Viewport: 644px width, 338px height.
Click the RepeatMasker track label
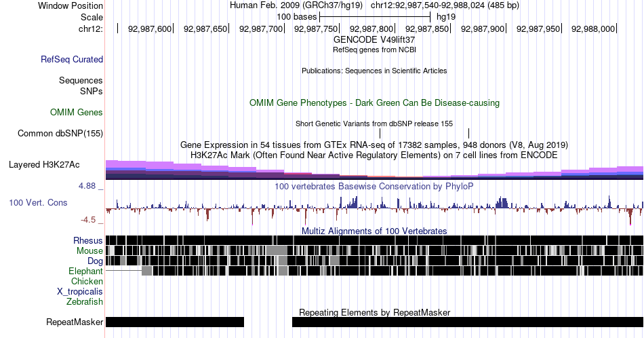[75, 322]
